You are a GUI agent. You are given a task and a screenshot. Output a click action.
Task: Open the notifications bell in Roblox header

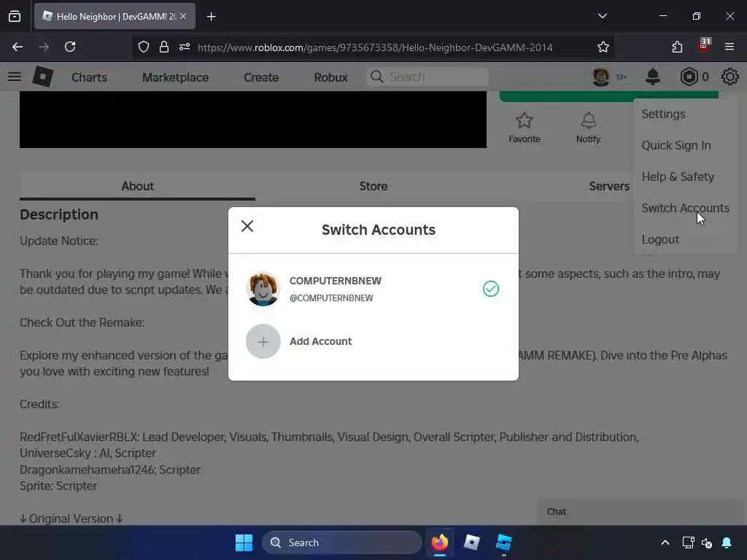point(653,77)
